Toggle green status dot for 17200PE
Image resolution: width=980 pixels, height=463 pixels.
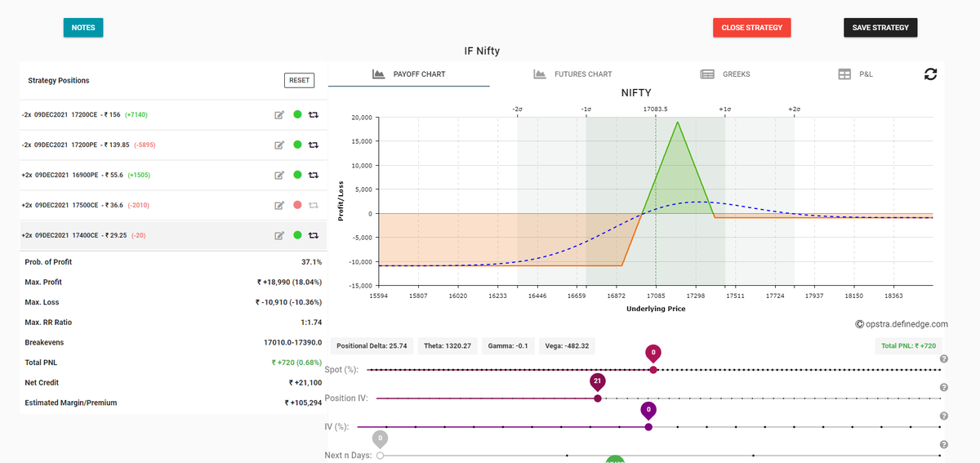[297, 145]
